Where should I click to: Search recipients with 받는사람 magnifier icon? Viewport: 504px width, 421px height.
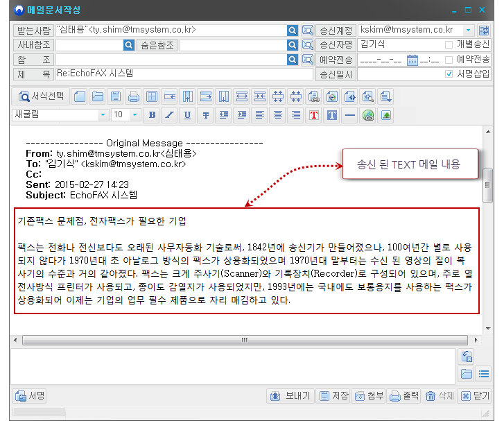(292, 31)
